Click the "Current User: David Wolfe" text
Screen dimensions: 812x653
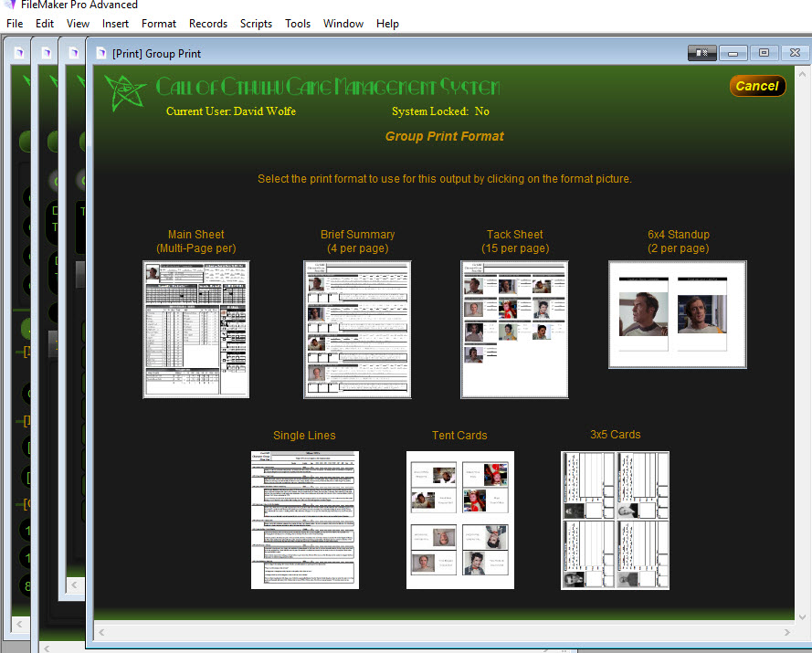(231, 111)
